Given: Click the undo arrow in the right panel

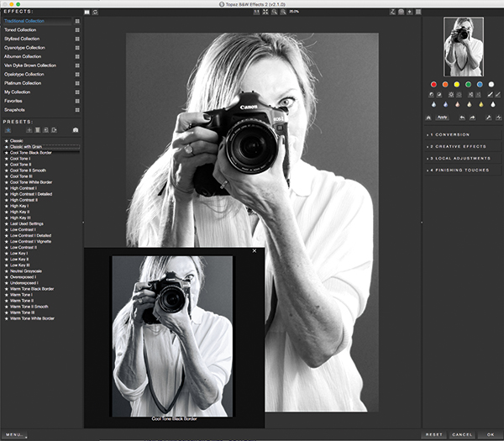Looking at the screenshot, I should (462, 118).
